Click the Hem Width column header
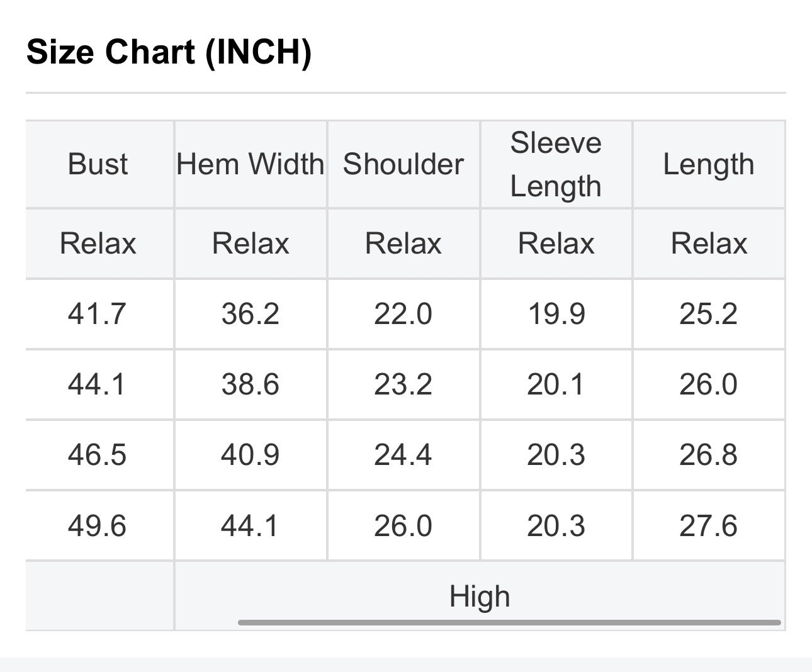Screen dimensions: 812x672 [x=251, y=164]
